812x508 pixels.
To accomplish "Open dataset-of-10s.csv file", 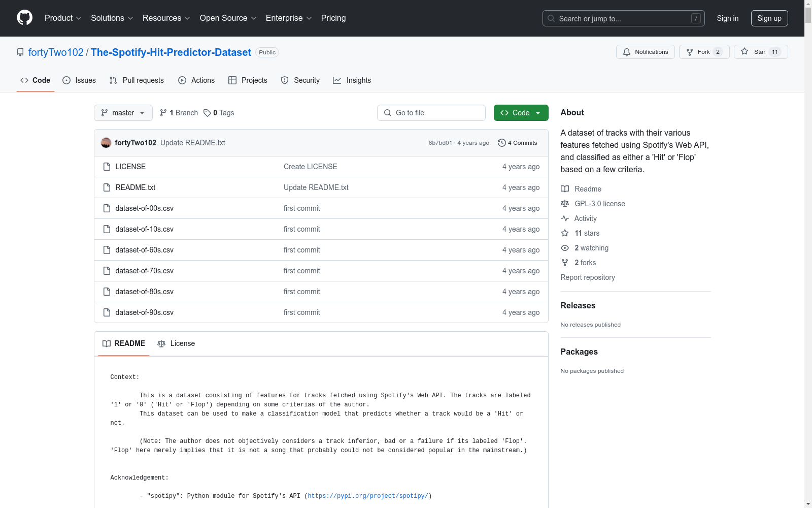I will point(145,229).
